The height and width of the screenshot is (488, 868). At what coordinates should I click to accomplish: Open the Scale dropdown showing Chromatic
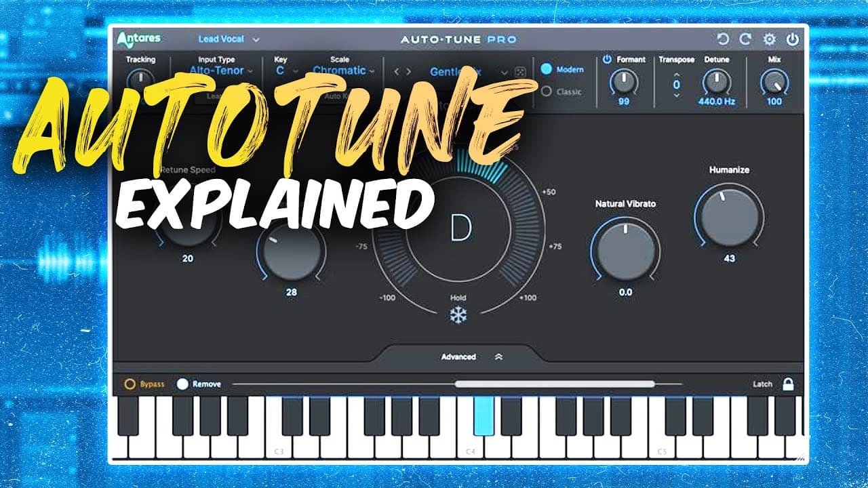pos(344,70)
